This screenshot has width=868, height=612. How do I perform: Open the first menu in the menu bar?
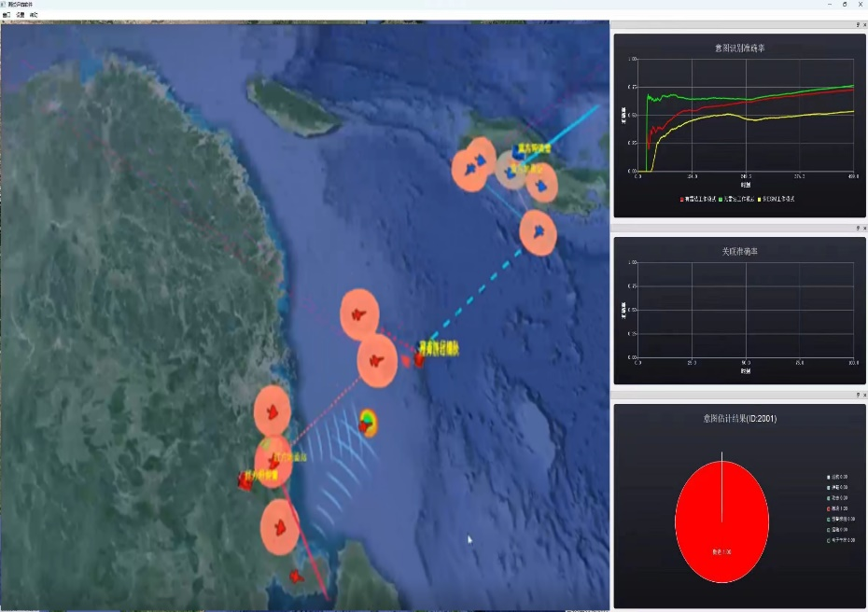click(x=7, y=15)
